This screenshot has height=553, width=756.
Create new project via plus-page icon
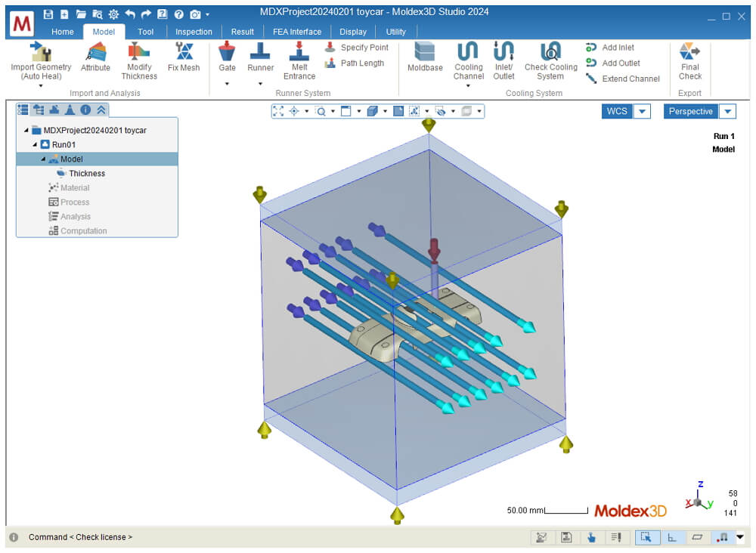coord(64,14)
